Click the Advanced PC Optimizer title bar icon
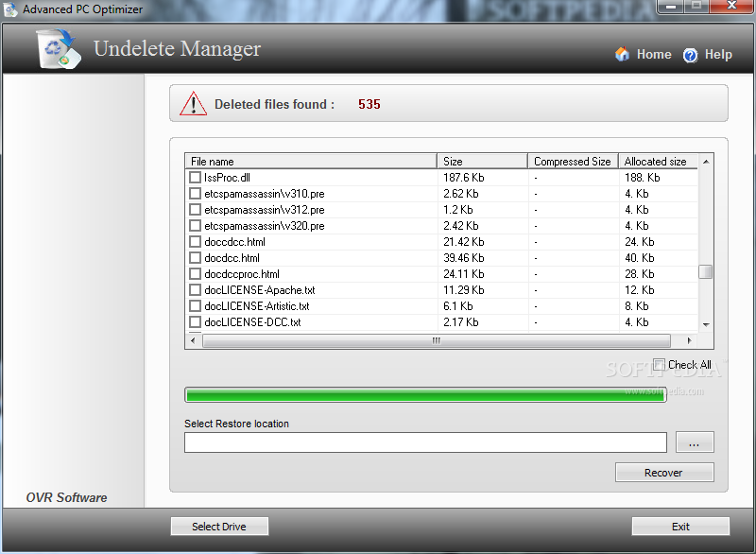Image resolution: width=756 pixels, height=554 pixels. (x=10, y=9)
